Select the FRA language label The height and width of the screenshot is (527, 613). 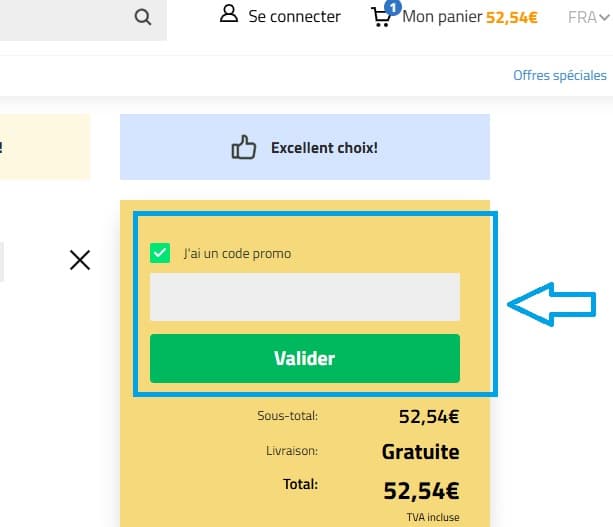[x=581, y=17]
